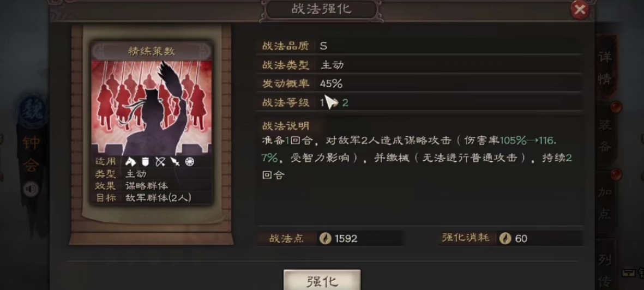Switch to the 详情 tab
The width and height of the screenshot is (644, 290).
click(x=605, y=68)
